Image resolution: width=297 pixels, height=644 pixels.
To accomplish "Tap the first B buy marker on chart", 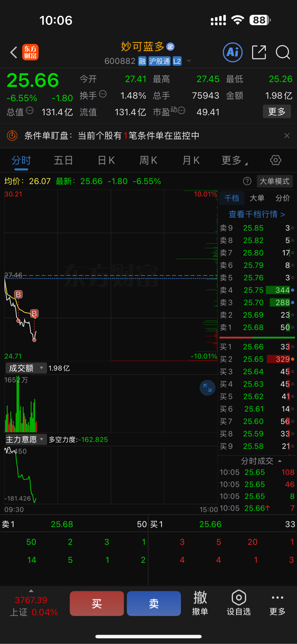I will tap(18, 294).
